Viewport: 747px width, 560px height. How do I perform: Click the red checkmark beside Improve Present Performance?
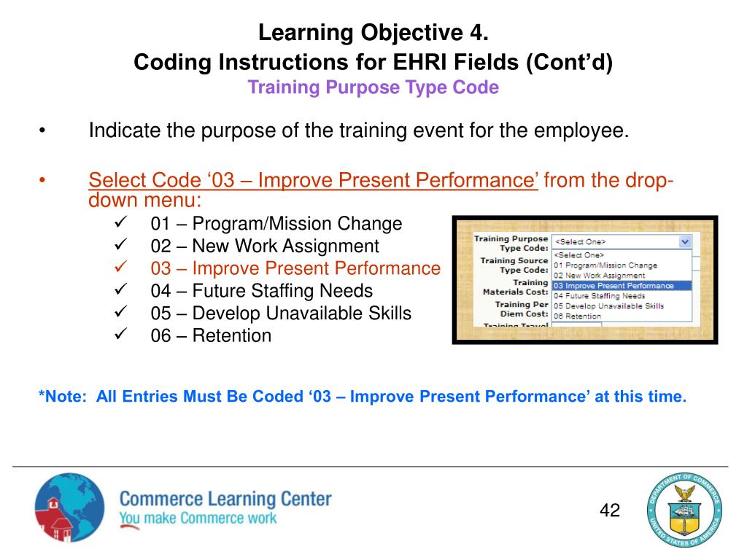click(122, 267)
